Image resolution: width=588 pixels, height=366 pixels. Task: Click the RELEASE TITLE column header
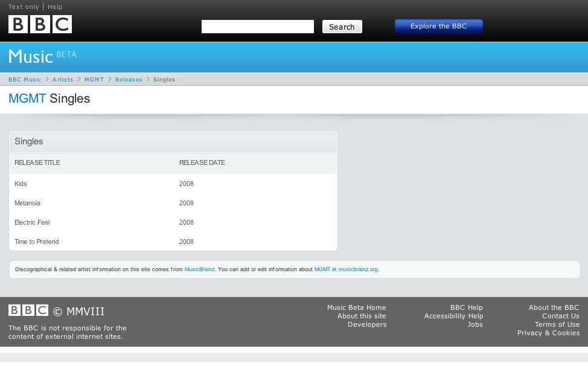pos(37,162)
